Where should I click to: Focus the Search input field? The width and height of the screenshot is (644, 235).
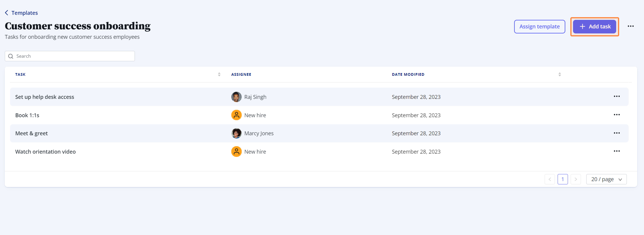pyautogui.click(x=70, y=56)
